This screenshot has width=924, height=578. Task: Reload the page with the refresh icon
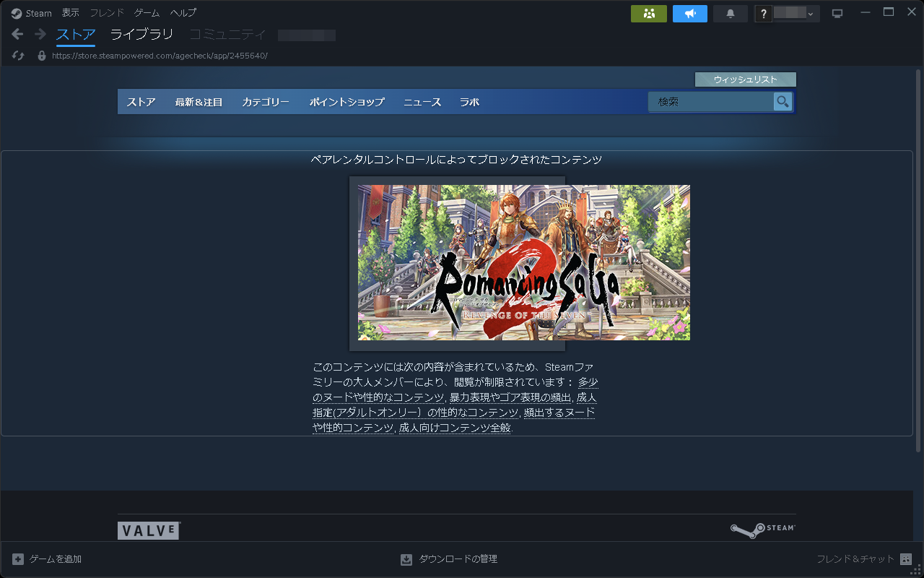[x=17, y=55]
